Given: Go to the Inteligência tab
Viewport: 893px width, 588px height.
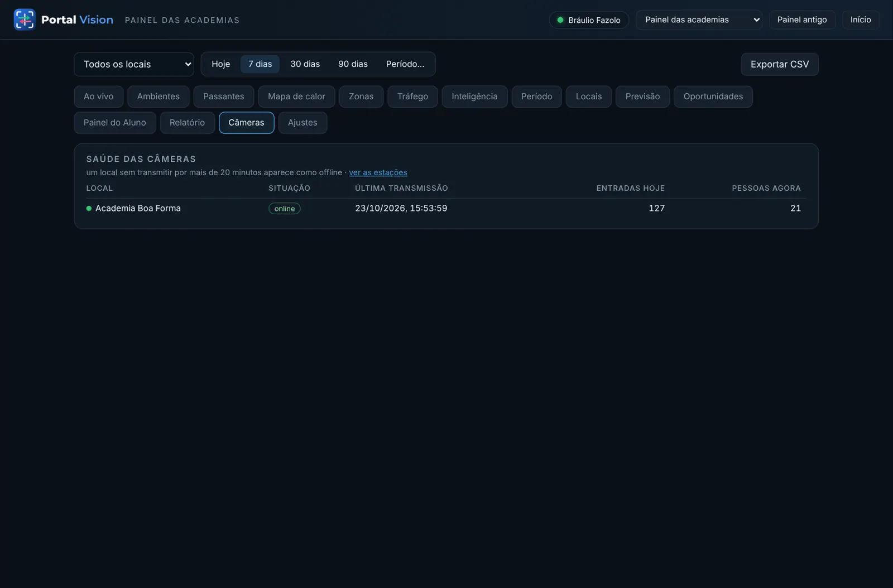Looking at the screenshot, I should 474,97.
